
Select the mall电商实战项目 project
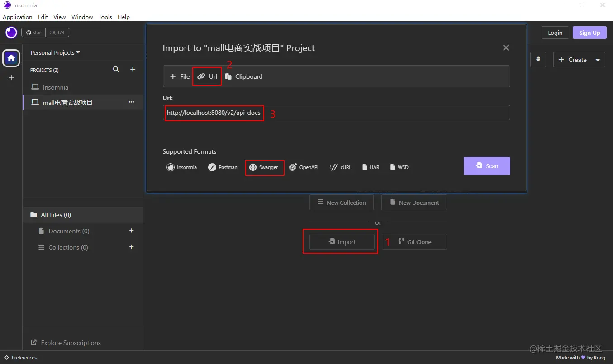[x=83, y=103]
